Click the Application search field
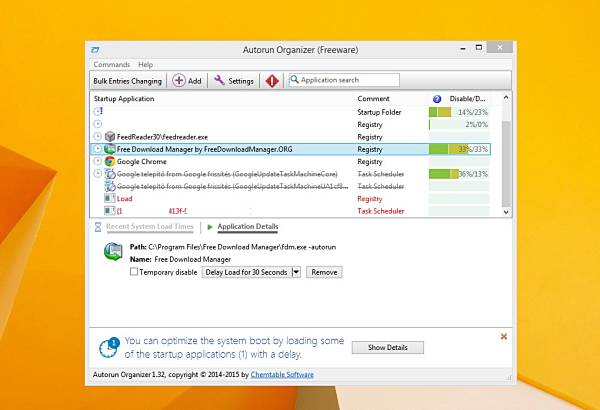 [x=344, y=80]
